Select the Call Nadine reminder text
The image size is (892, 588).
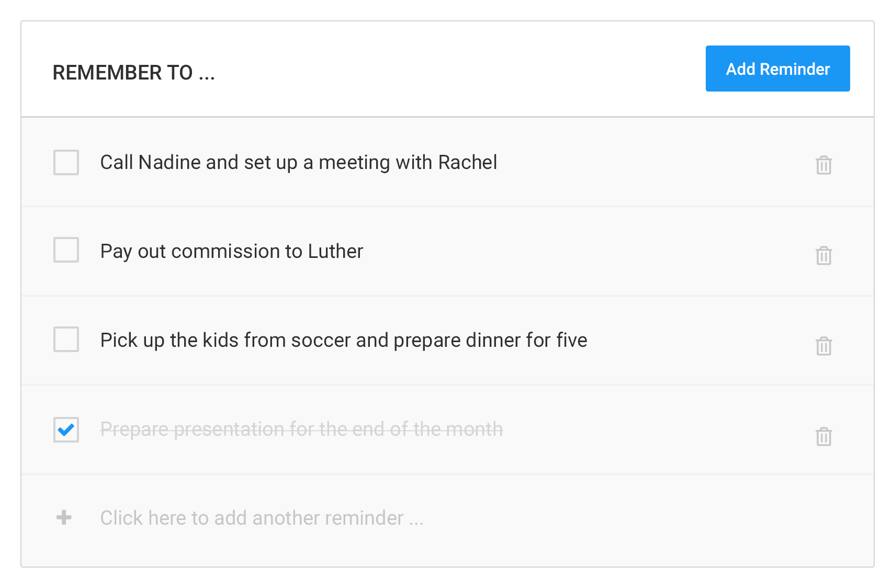point(298,162)
